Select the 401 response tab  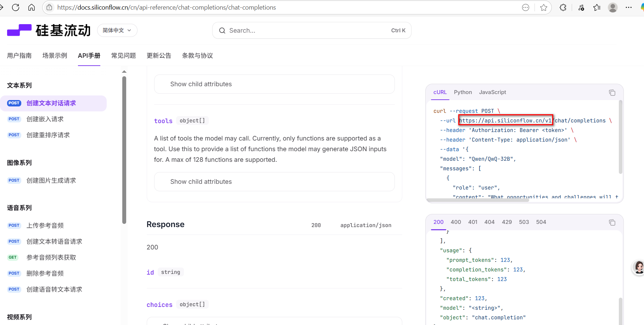point(472,222)
